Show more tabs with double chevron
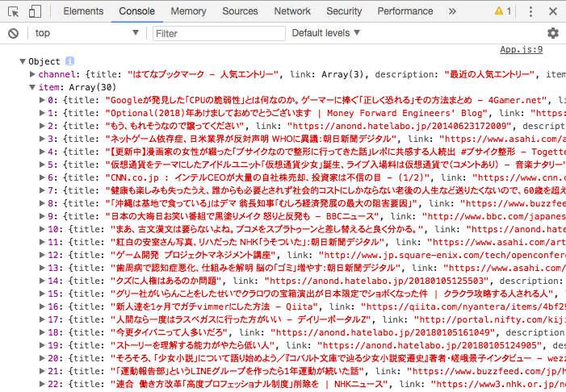The height and width of the screenshot is (392, 566). 452,11
